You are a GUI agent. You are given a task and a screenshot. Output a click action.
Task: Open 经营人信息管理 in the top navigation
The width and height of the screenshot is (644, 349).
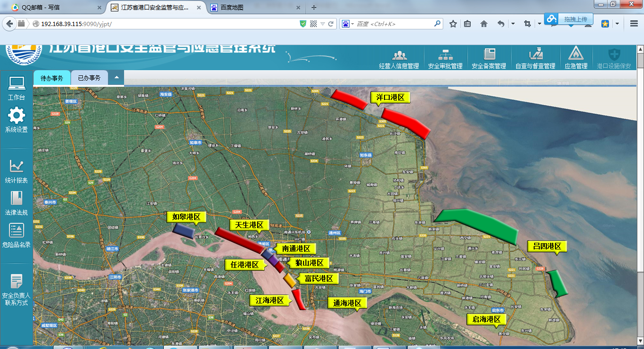(x=399, y=58)
